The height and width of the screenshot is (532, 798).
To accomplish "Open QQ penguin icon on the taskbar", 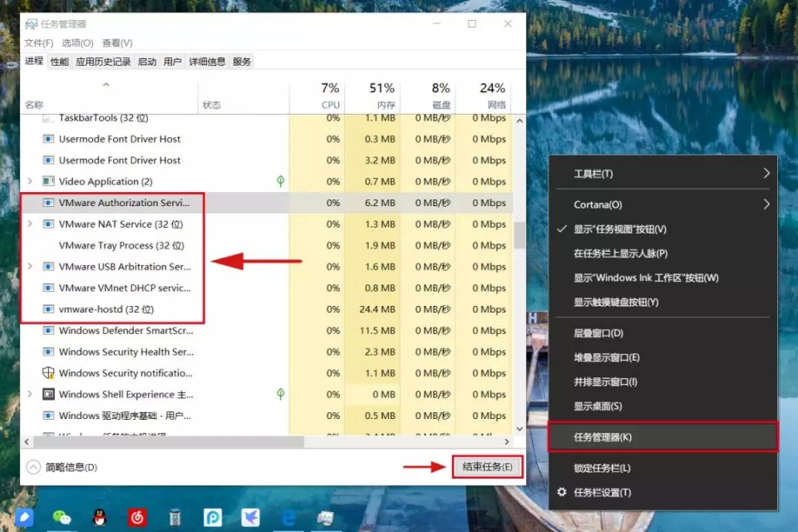I will tap(100, 518).
